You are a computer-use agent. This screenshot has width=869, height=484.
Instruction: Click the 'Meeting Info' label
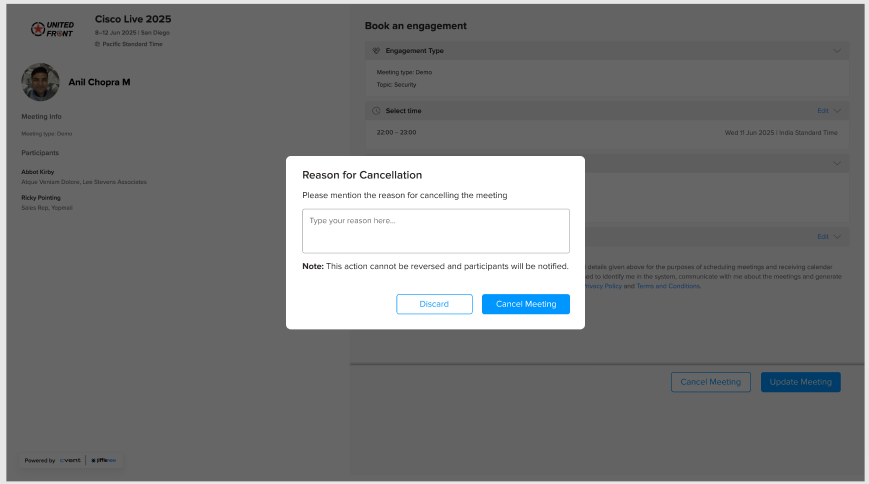pyautogui.click(x=42, y=116)
